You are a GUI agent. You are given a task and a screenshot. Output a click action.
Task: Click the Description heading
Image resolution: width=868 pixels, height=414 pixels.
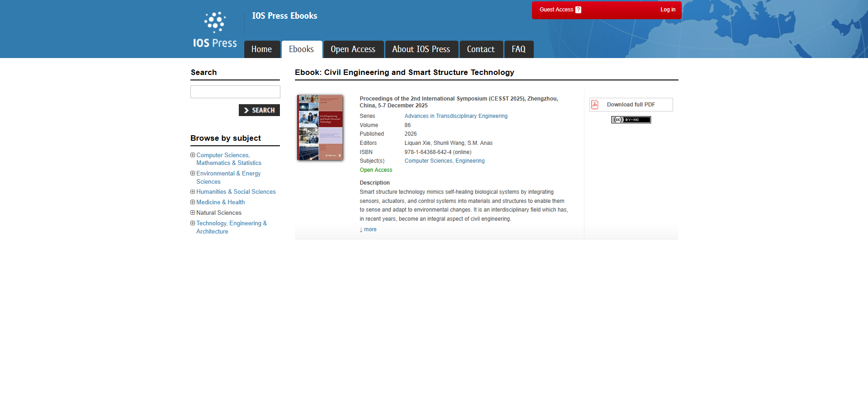click(375, 183)
